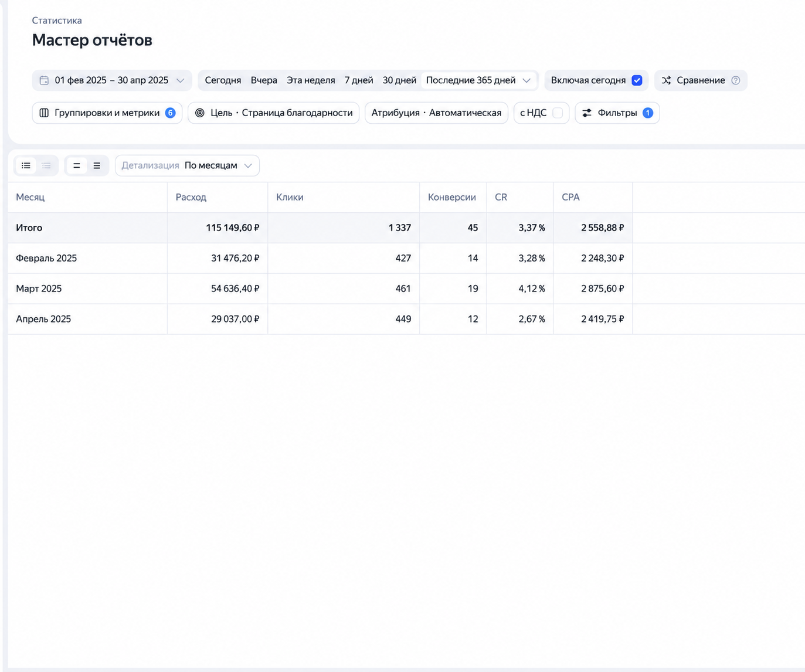The image size is (805, 672).
Task: Click February CR value 3,28 %
Action: pos(532,258)
